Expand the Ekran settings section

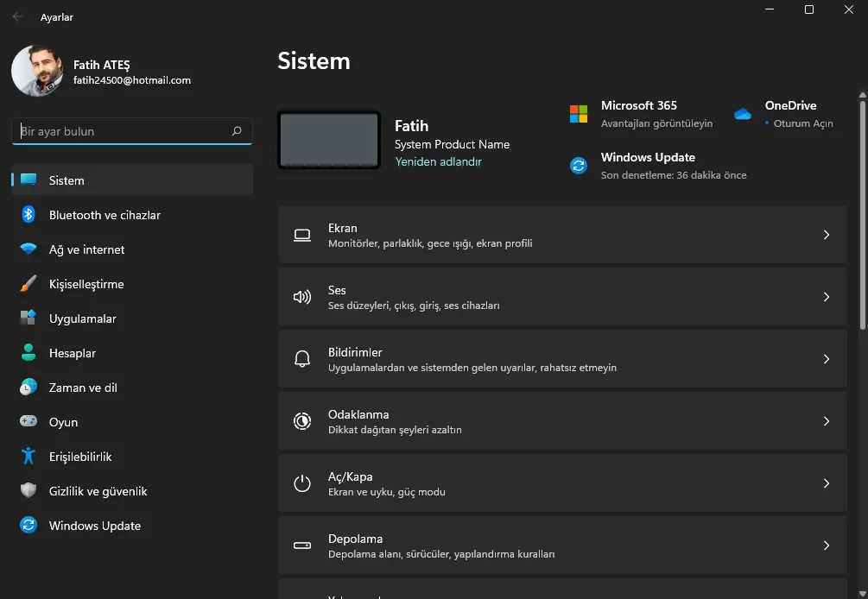point(826,236)
